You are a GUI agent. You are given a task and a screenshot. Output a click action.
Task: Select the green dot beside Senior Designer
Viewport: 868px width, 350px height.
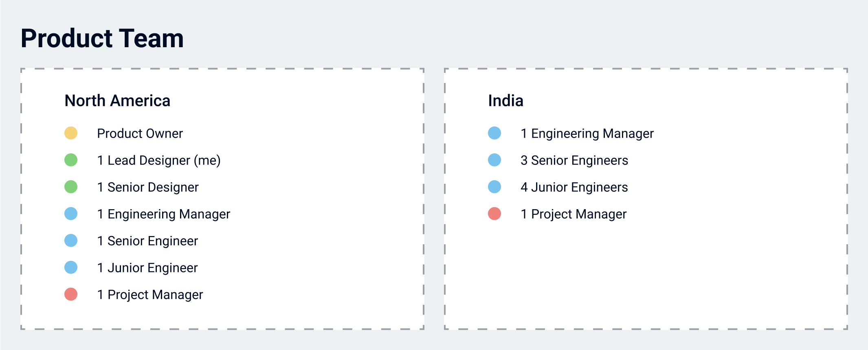click(x=71, y=187)
